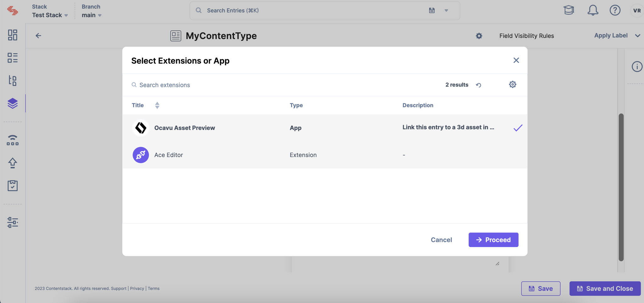Sort the extensions by Title
The image size is (644, 303).
click(157, 105)
